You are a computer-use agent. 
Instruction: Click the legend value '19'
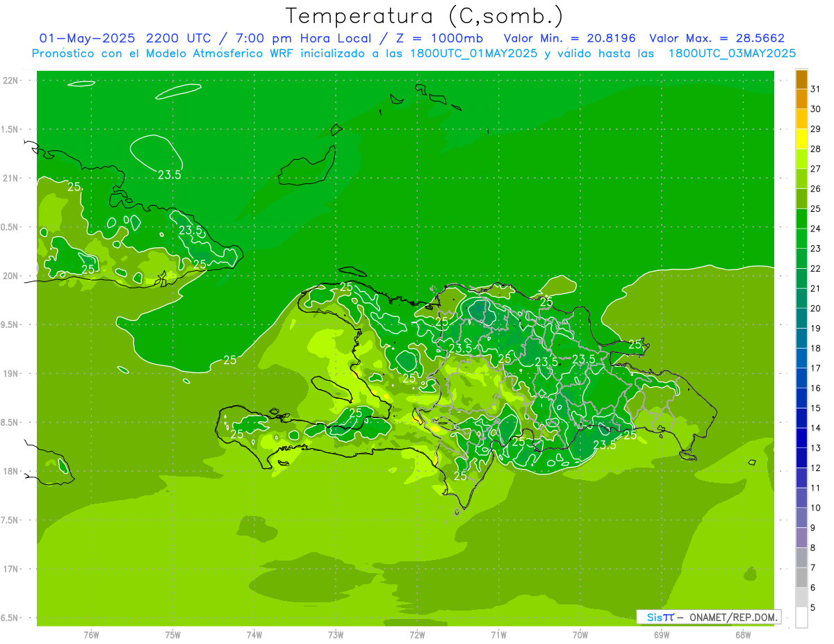click(x=815, y=328)
